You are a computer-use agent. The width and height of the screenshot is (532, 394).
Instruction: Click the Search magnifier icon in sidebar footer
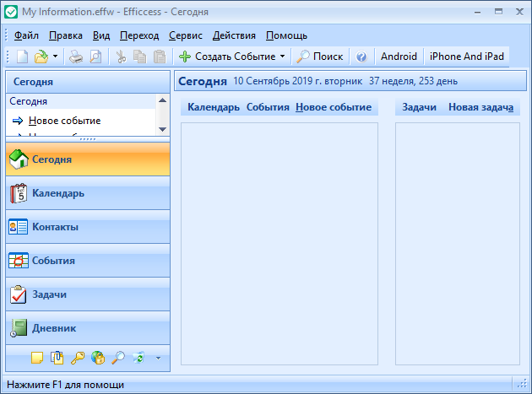(x=118, y=358)
